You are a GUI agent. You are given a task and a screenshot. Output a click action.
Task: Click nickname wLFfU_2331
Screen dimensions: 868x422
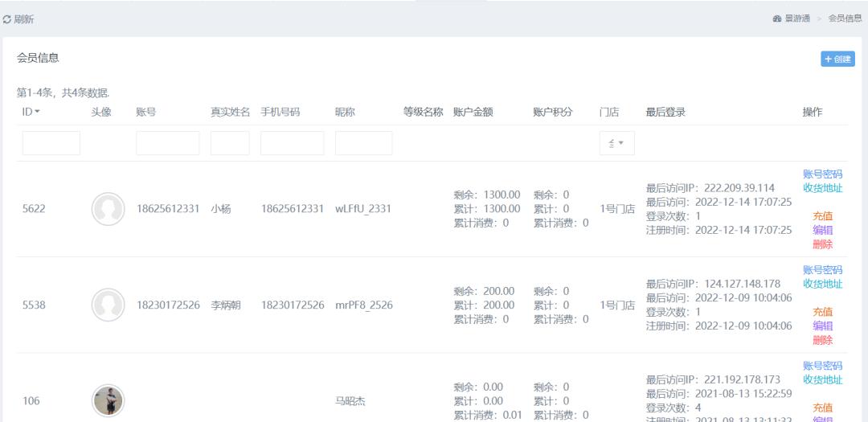click(x=363, y=209)
